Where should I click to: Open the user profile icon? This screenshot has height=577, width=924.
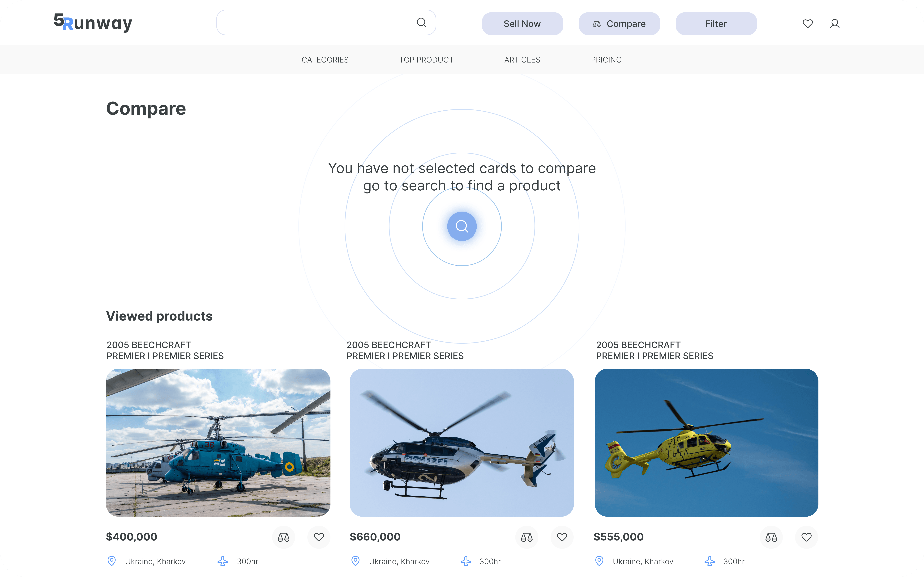[x=835, y=24]
